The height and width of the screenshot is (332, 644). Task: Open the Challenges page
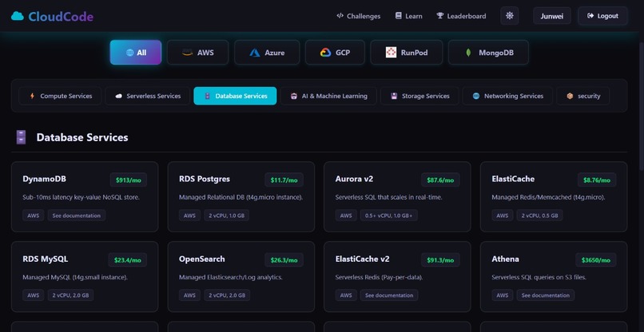click(358, 16)
